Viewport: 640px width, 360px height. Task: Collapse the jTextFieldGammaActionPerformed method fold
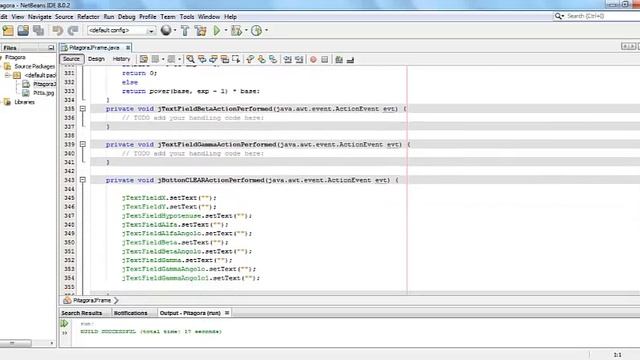click(x=83, y=144)
